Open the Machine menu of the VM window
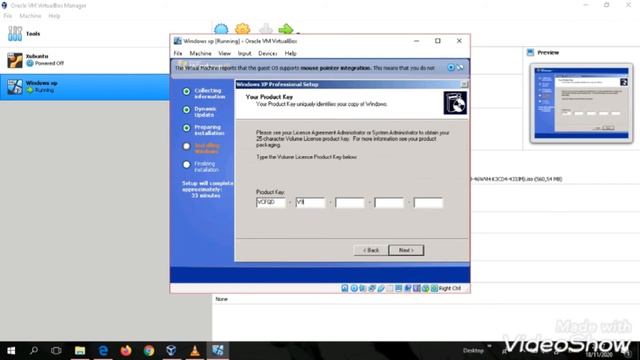The image size is (640, 360). [x=200, y=53]
